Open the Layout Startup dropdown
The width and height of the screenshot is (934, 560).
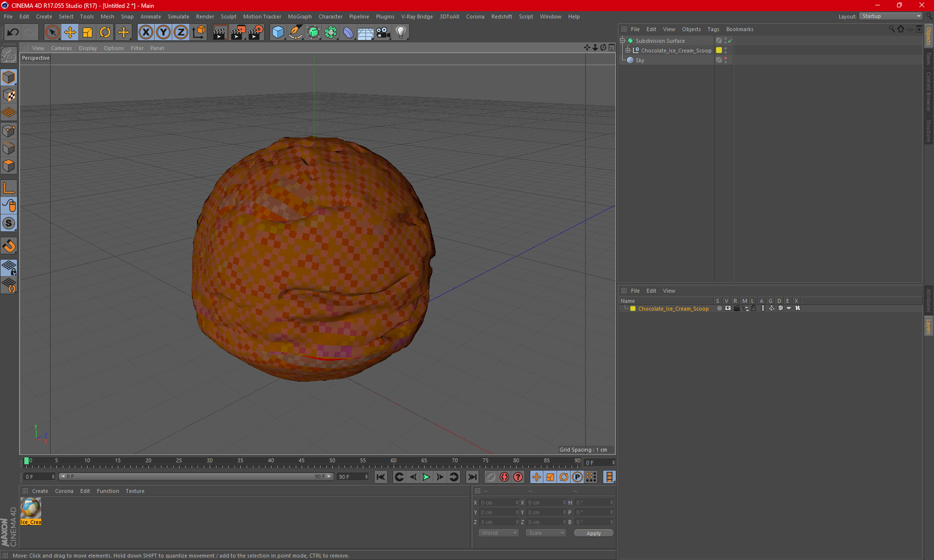point(891,16)
